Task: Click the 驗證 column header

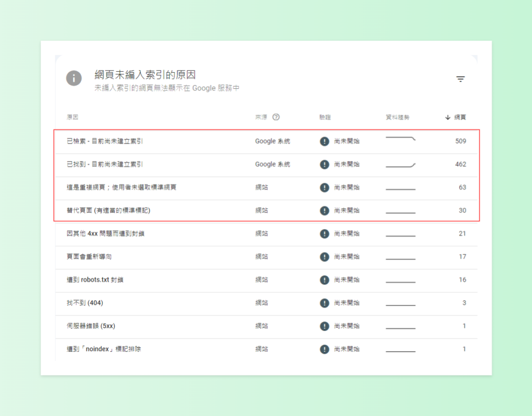Action: click(325, 117)
